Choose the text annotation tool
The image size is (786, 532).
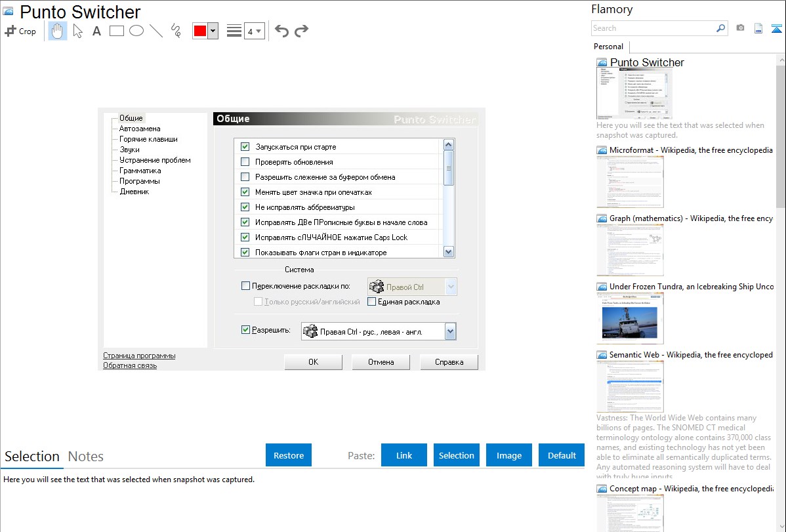pos(96,31)
